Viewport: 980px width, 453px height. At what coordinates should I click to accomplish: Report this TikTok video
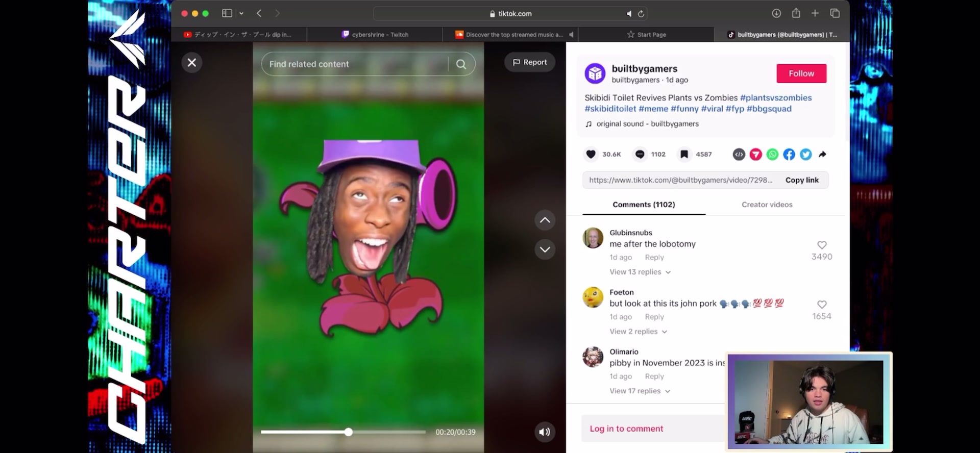pyautogui.click(x=530, y=62)
